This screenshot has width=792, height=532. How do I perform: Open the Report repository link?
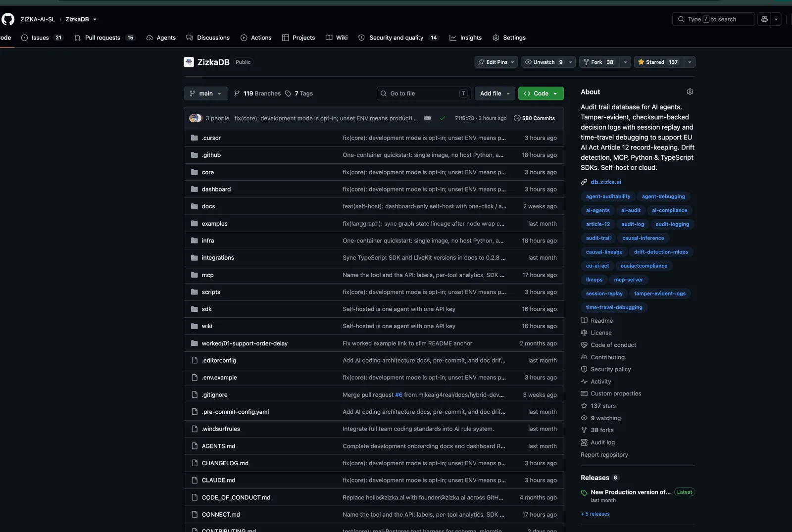click(x=604, y=455)
